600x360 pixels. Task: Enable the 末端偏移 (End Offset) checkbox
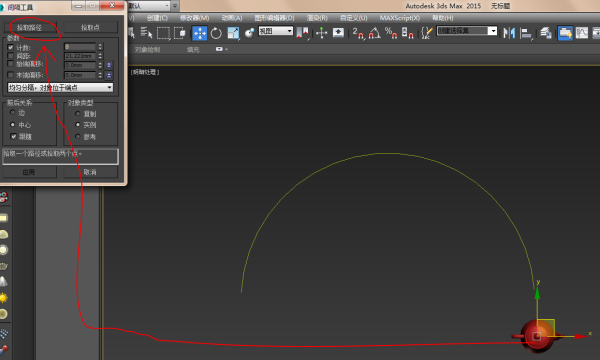[10, 75]
